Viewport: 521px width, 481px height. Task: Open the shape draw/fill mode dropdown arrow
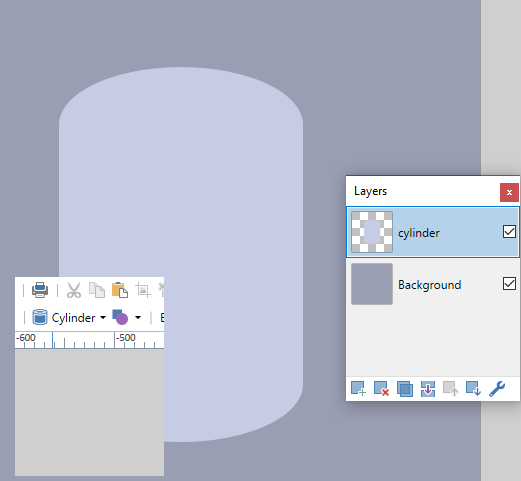(138, 317)
